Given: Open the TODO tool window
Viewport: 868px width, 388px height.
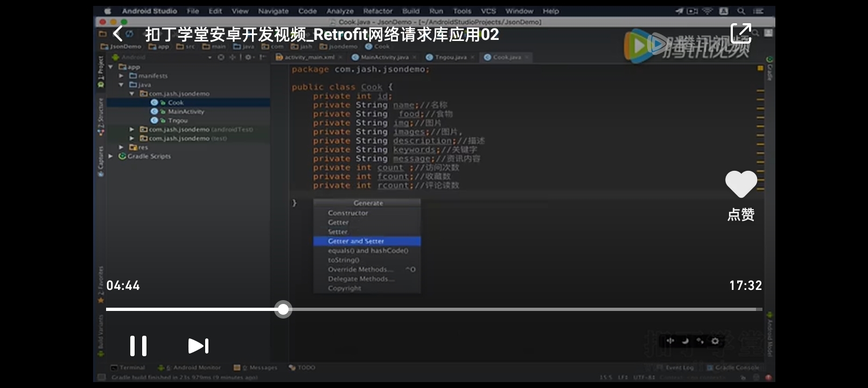Looking at the screenshot, I should click(x=302, y=368).
